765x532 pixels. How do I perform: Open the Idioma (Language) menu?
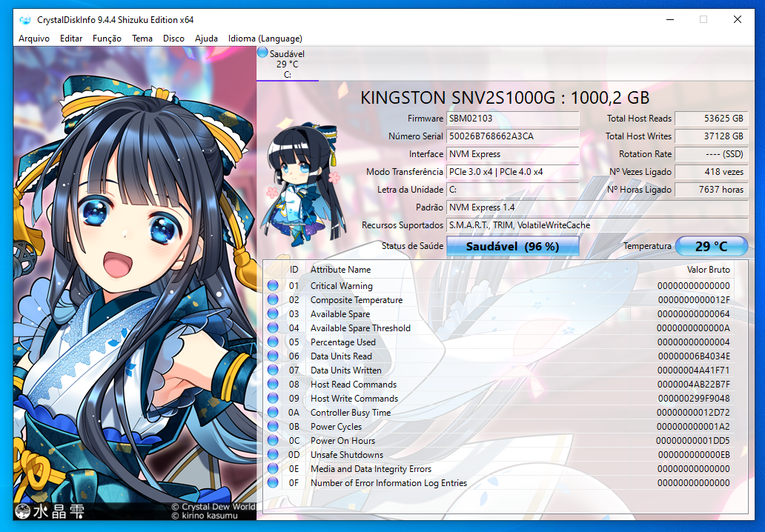(265, 39)
